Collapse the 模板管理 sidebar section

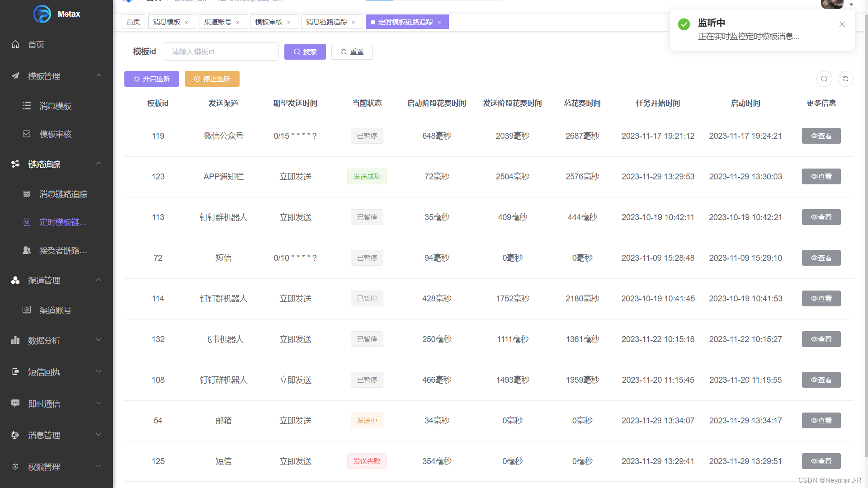57,76
